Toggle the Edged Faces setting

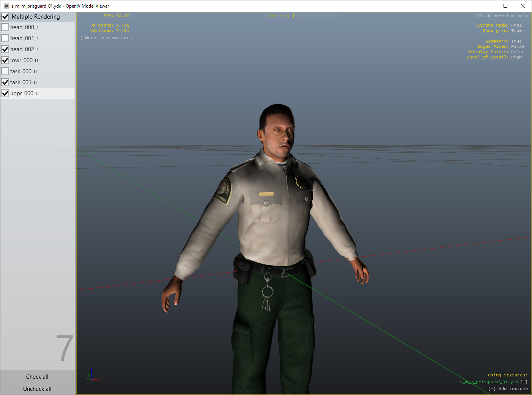tap(518, 47)
